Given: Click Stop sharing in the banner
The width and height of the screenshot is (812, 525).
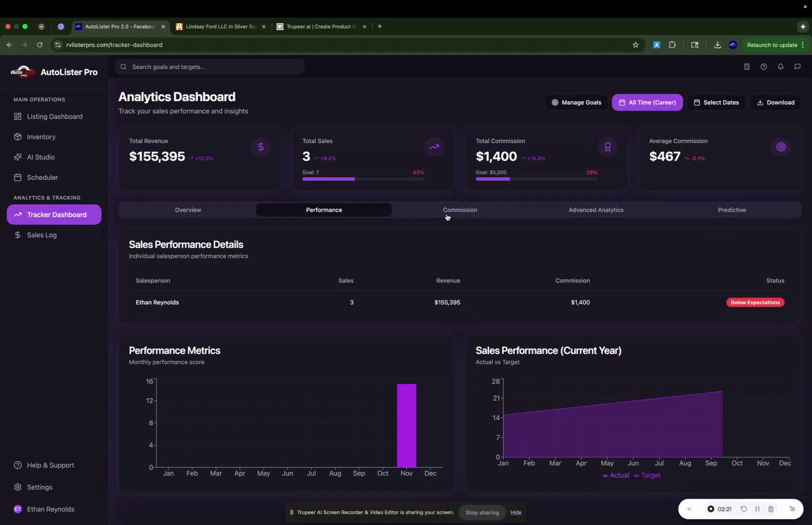Looking at the screenshot, I should tap(482, 512).
